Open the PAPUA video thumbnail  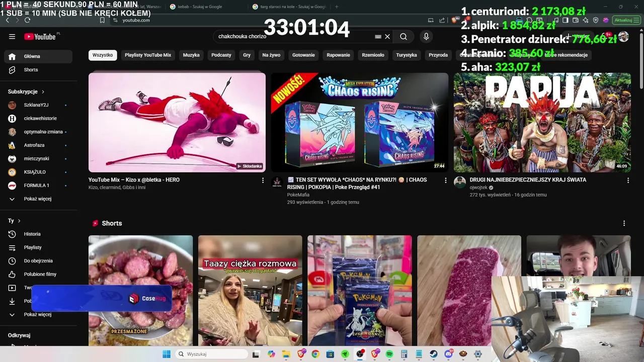[542, 123]
